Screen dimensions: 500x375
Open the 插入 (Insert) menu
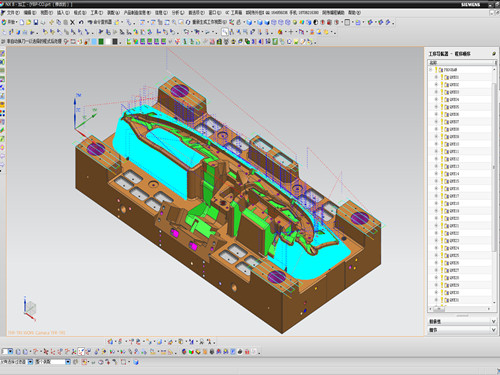point(63,13)
